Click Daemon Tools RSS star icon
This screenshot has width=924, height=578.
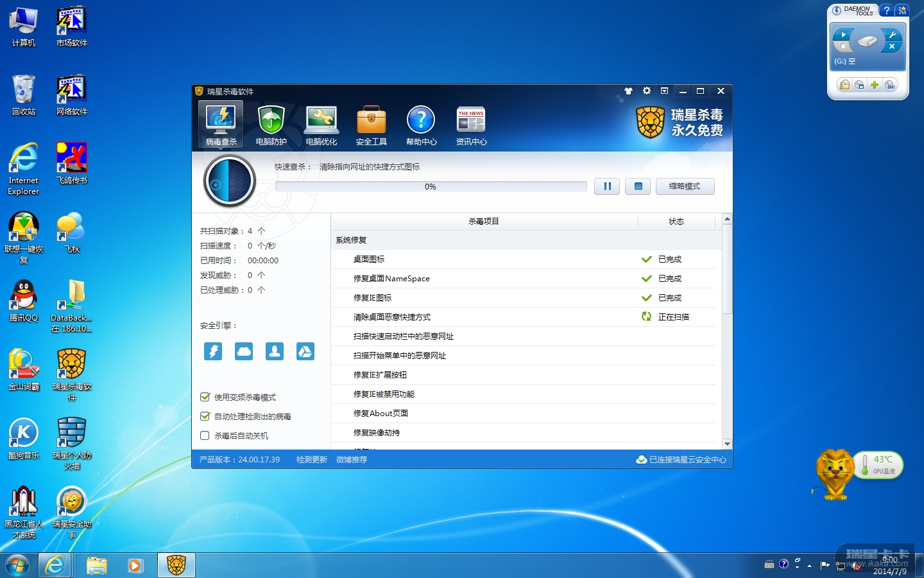(902, 10)
